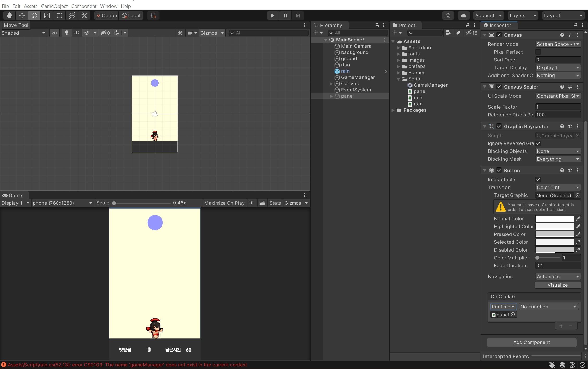The height and width of the screenshot is (369, 588).
Task: Select the Move tool icon
Action: coord(22,16)
